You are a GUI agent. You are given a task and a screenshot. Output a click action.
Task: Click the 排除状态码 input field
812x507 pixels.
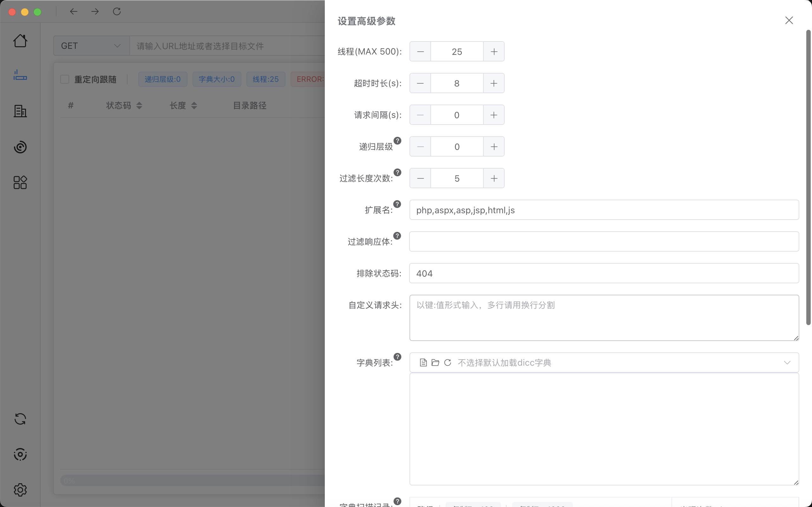[604, 273]
